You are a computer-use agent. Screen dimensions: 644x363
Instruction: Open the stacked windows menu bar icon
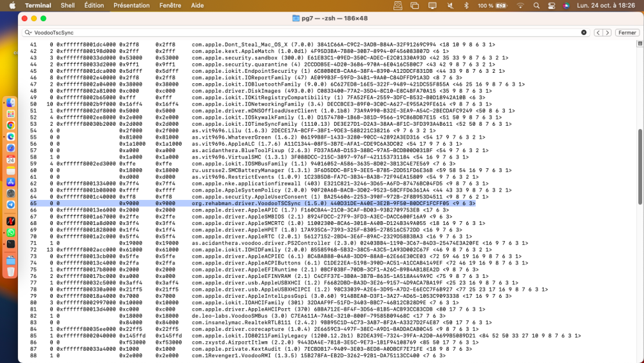point(415,5)
